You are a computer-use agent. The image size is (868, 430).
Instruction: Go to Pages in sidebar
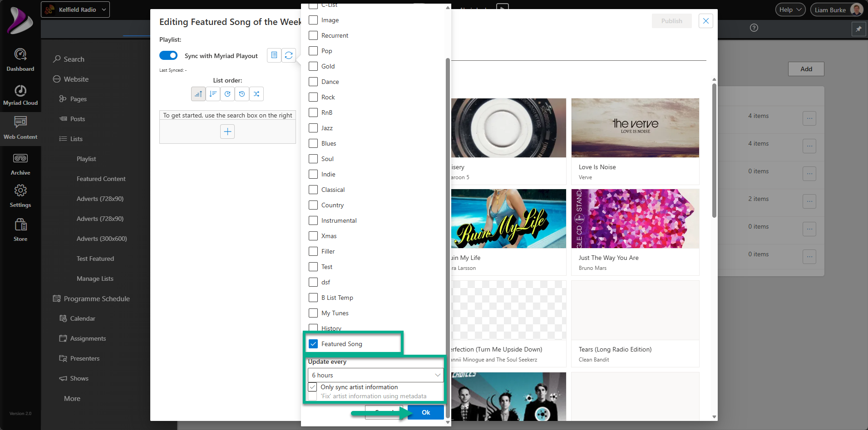click(73, 99)
